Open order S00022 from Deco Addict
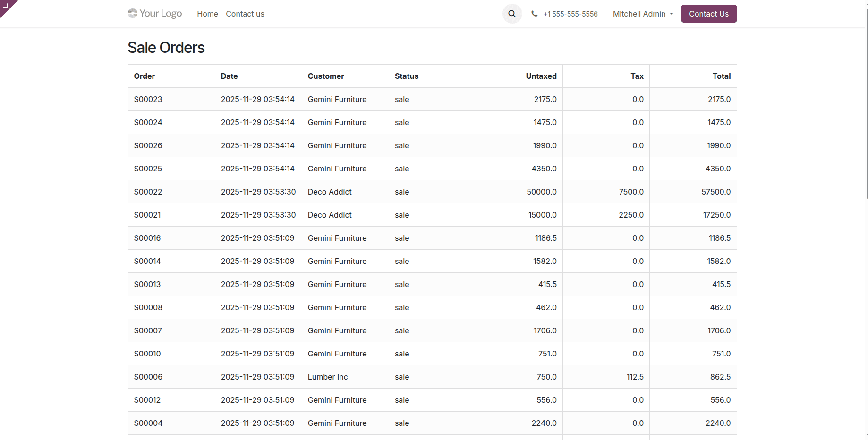This screenshot has width=868, height=440. [148, 192]
